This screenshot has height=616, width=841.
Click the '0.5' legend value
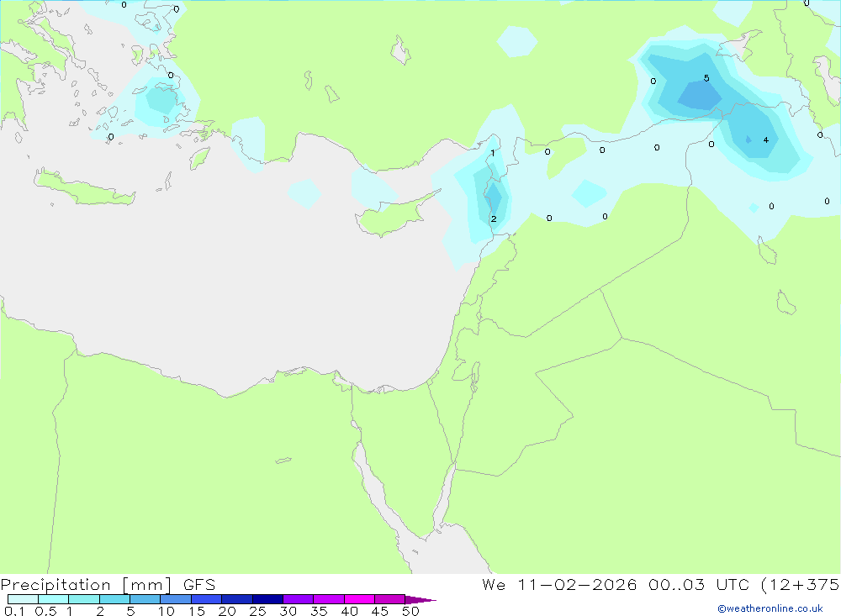pos(45,611)
